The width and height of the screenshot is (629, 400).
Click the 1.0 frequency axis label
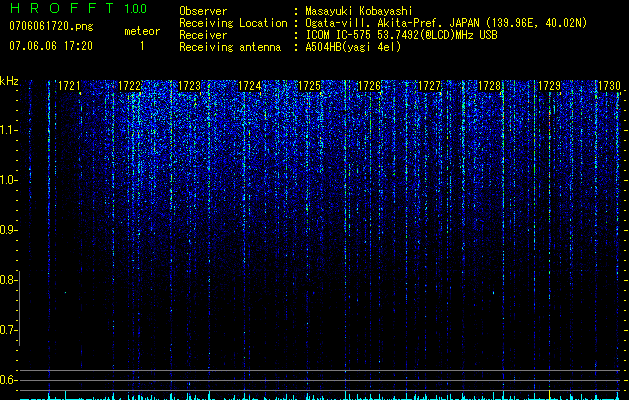pyautogui.click(x=8, y=180)
